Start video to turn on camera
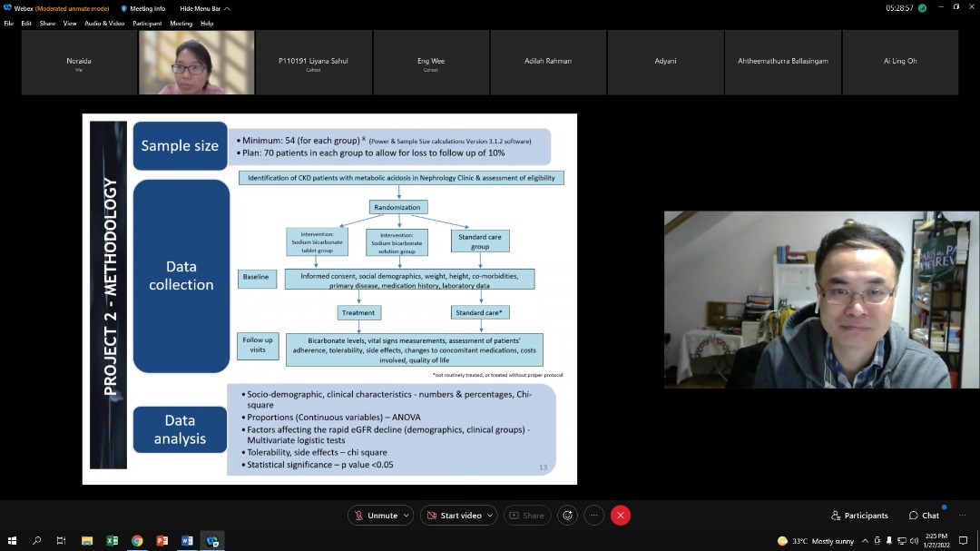 click(454, 516)
